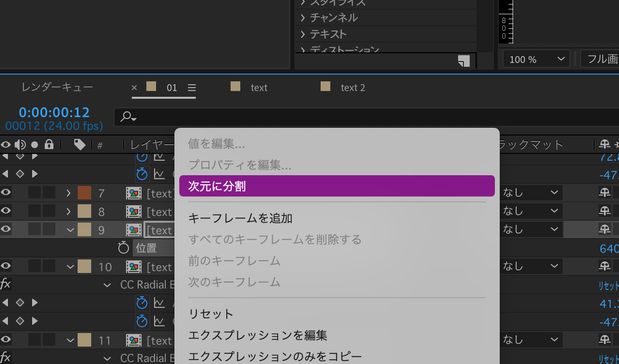Choose 次元に分割 from the context menu

pos(337,186)
